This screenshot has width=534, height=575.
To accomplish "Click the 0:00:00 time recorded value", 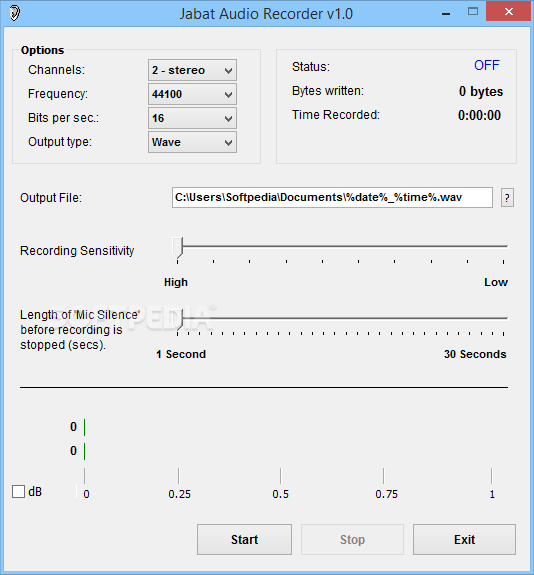I will [479, 115].
